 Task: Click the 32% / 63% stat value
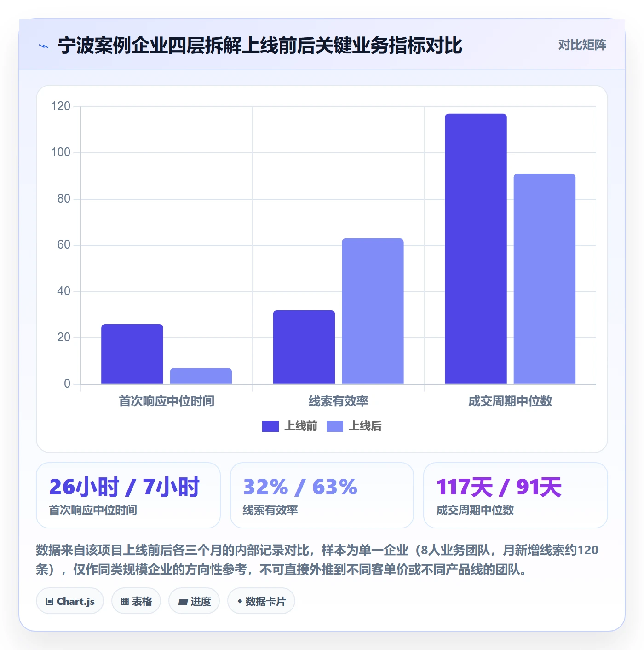click(x=300, y=487)
